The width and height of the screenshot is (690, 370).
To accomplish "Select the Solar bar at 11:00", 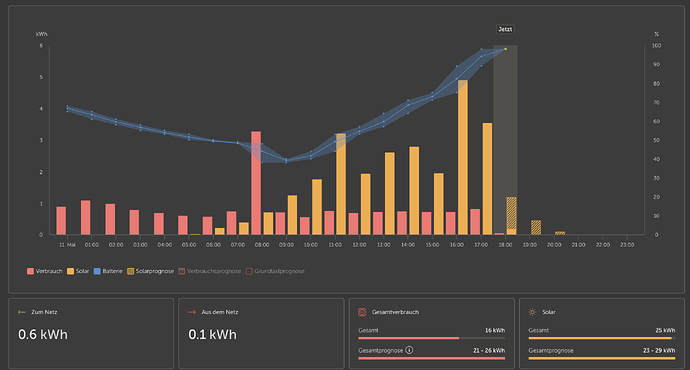I will point(341,184).
